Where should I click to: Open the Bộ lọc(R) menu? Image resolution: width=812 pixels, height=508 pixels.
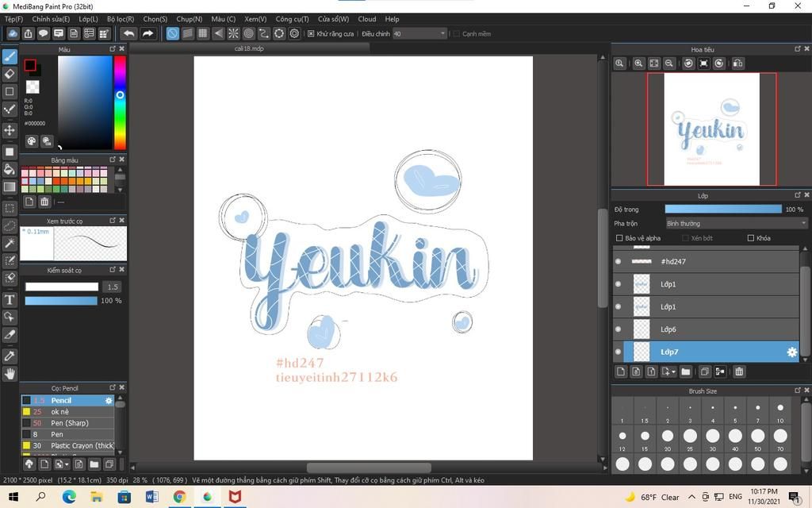121,19
